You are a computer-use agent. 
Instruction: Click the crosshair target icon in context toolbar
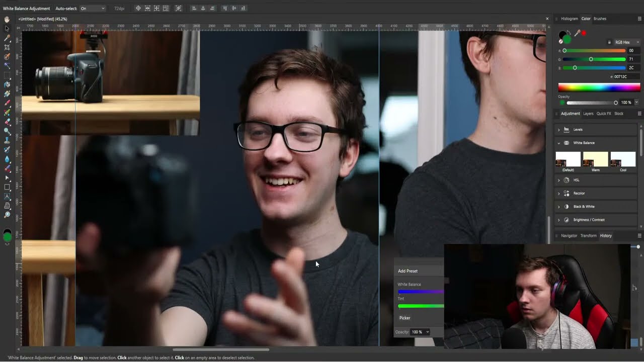(x=138, y=8)
